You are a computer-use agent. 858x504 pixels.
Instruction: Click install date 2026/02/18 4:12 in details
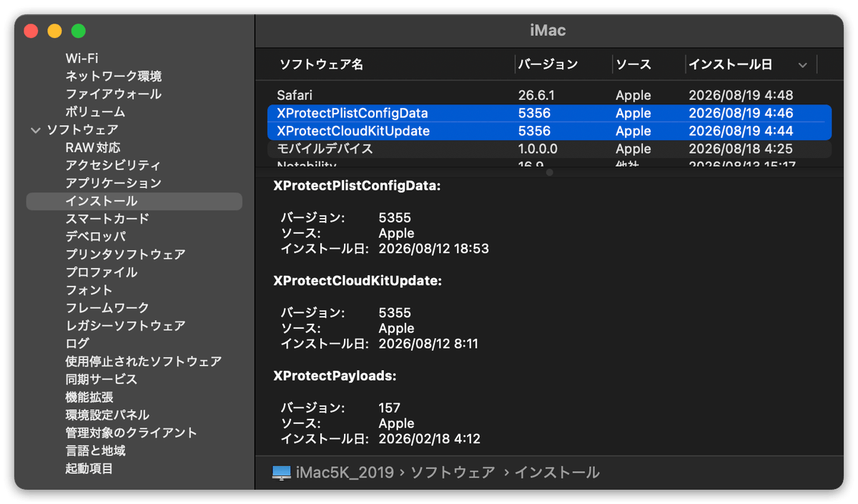point(429,440)
